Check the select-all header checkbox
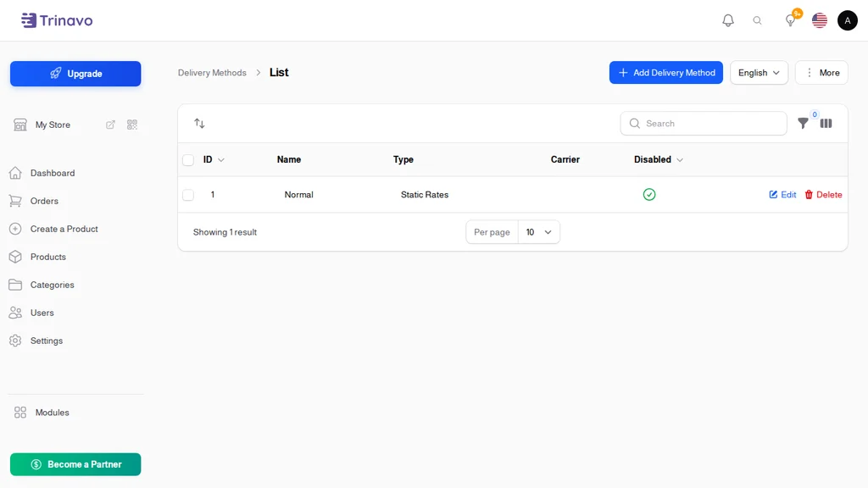Image resolution: width=868 pixels, height=488 pixels. [x=188, y=160]
